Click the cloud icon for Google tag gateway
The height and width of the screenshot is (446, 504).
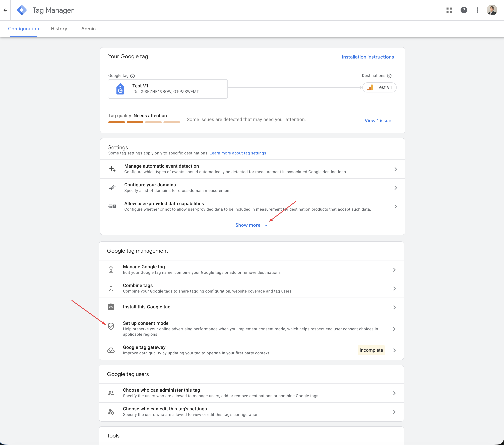pyautogui.click(x=111, y=350)
